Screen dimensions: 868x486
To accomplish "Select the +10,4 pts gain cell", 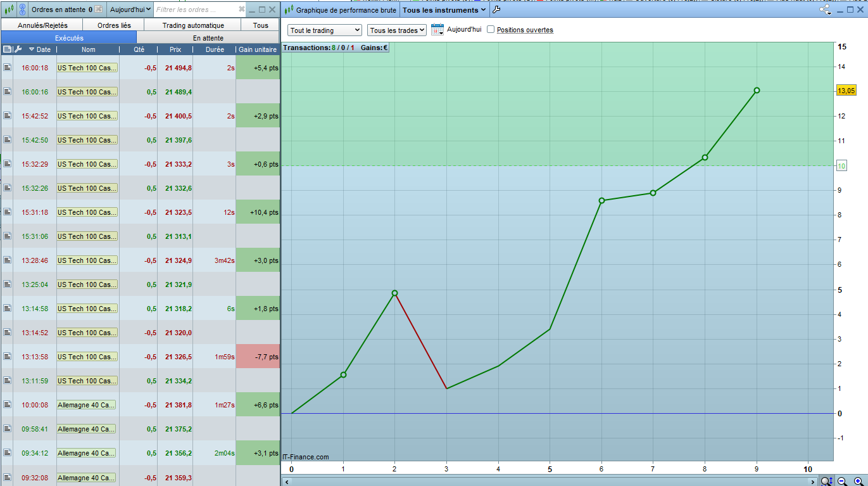I will (258, 212).
